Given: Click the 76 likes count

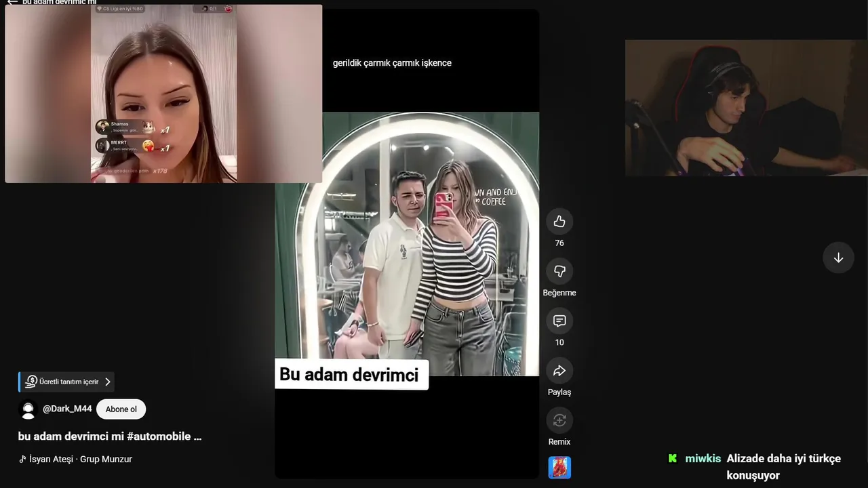Looking at the screenshot, I should pyautogui.click(x=559, y=243).
